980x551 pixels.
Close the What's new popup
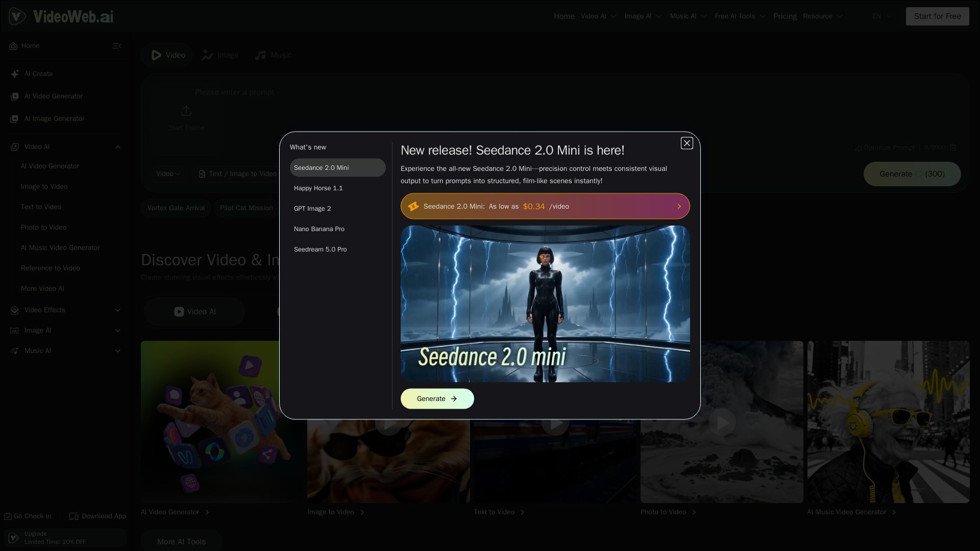coord(687,143)
